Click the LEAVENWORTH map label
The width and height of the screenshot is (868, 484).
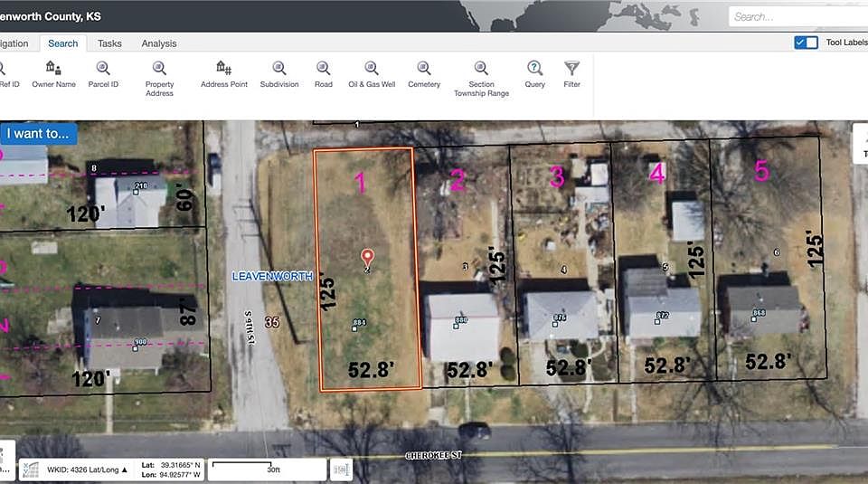(x=272, y=276)
